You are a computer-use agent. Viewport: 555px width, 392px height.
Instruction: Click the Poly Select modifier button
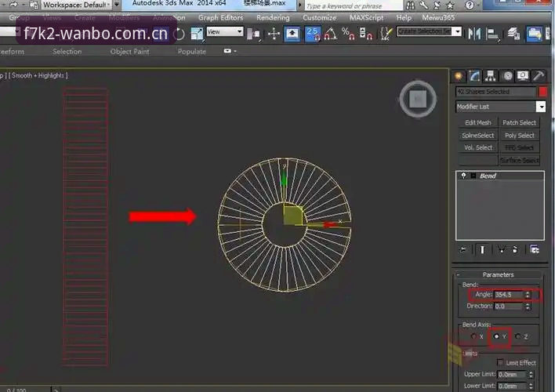coord(519,136)
